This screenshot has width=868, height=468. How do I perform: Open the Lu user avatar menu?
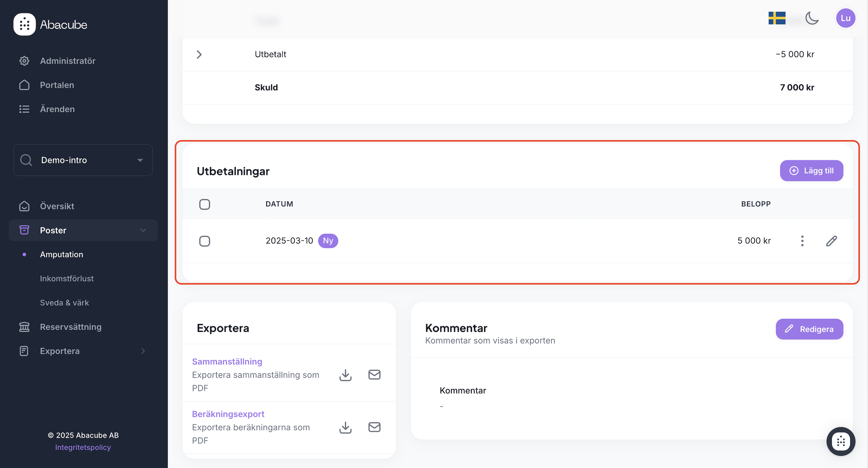click(x=845, y=18)
